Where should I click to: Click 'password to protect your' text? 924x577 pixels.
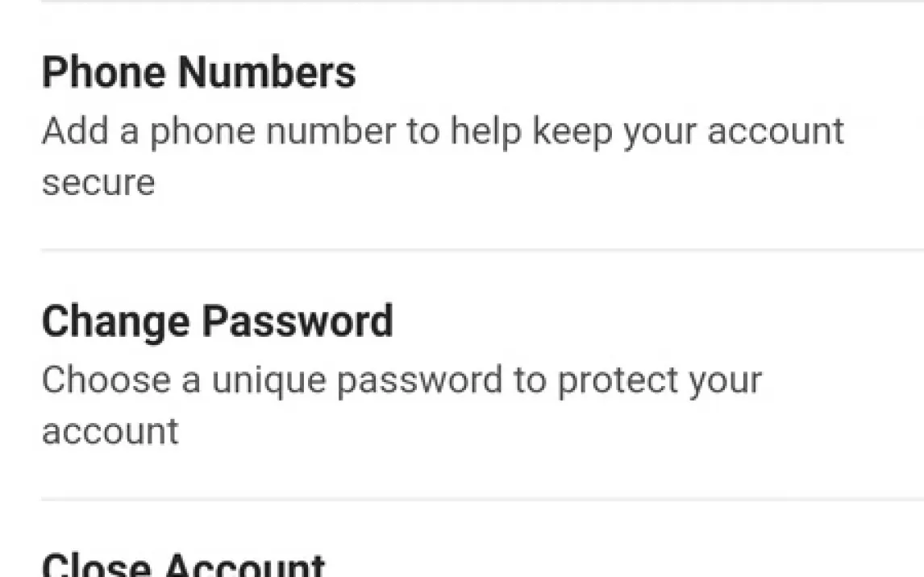click(548, 380)
